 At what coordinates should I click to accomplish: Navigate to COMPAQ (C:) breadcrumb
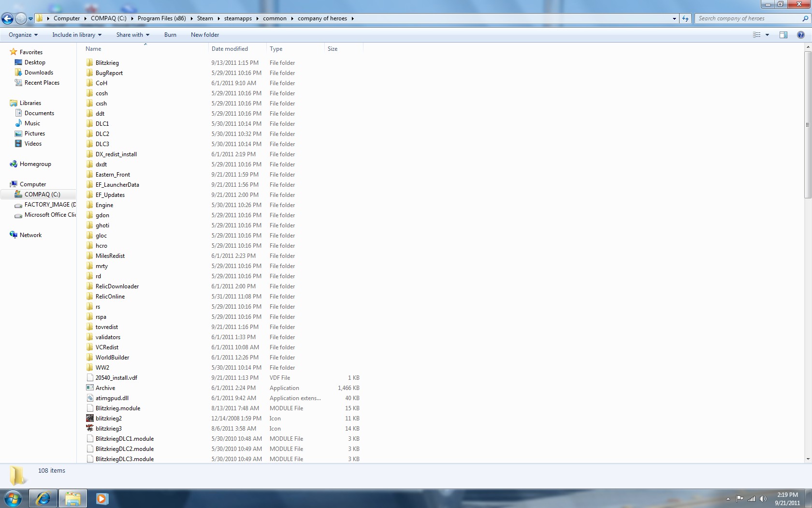tap(108, 18)
